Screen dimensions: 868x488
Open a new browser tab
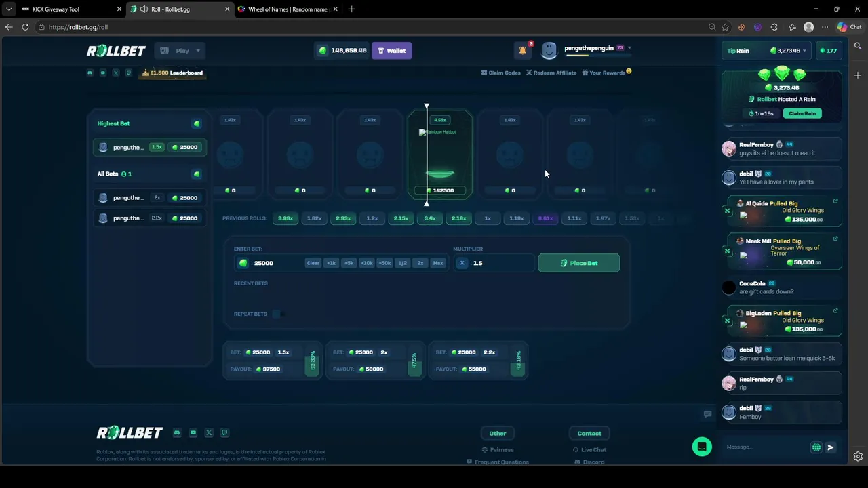[351, 9]
